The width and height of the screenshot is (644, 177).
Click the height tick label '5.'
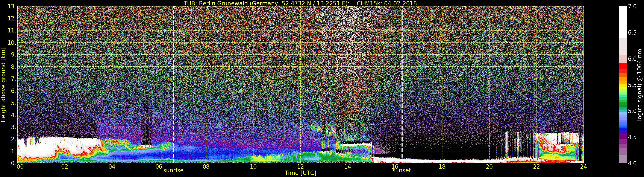tap(13, 103)
